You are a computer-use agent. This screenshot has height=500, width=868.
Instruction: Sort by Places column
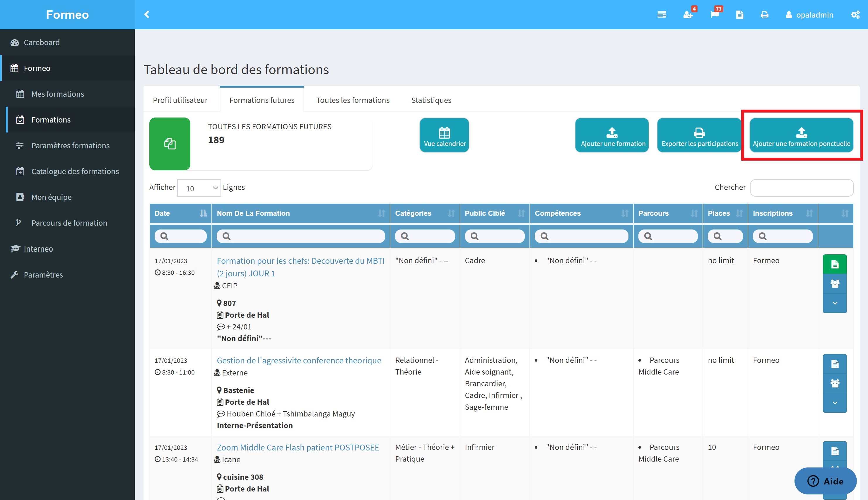click(725, 213)
